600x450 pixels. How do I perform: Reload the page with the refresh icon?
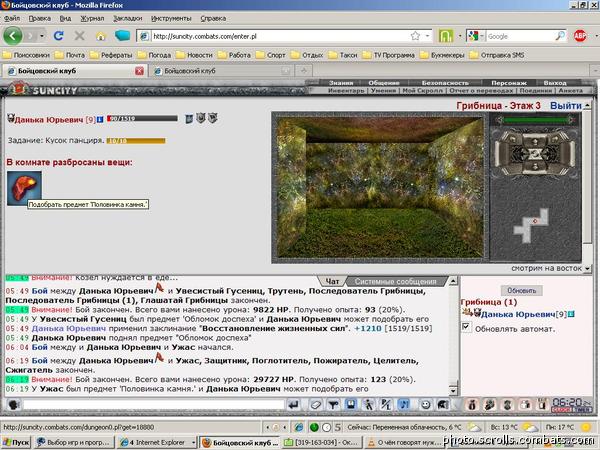pyautogui.click(x=59, y=36)
